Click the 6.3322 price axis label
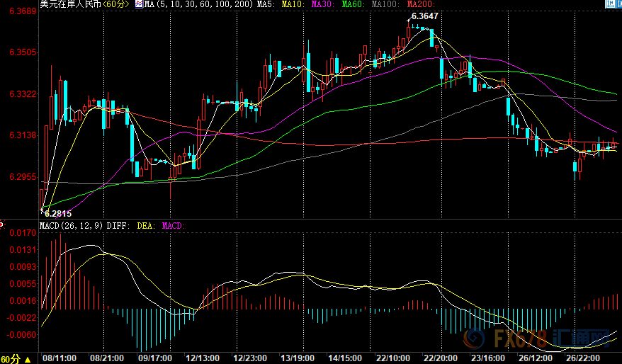Image resolution: width=622 pixels, height=364 pixels. (x=19, y=94)
